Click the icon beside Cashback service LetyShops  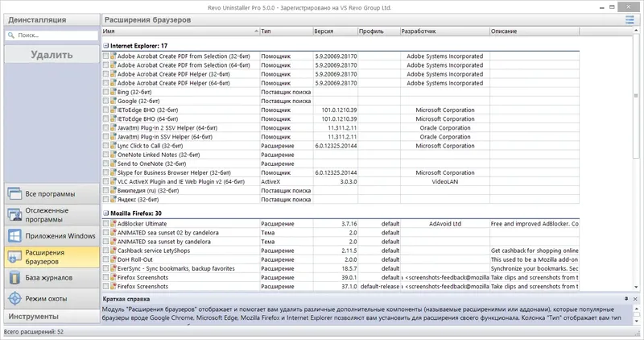click(114, 251)
